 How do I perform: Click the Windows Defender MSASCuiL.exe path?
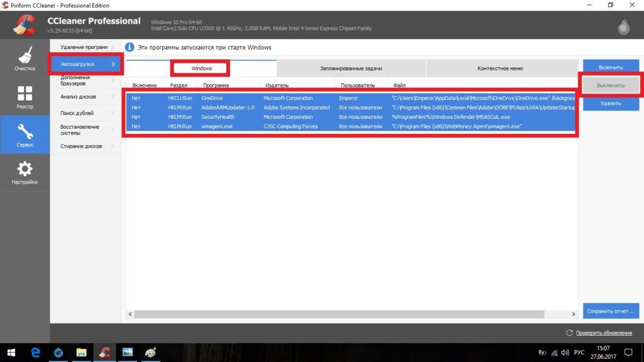click(450, 117)
